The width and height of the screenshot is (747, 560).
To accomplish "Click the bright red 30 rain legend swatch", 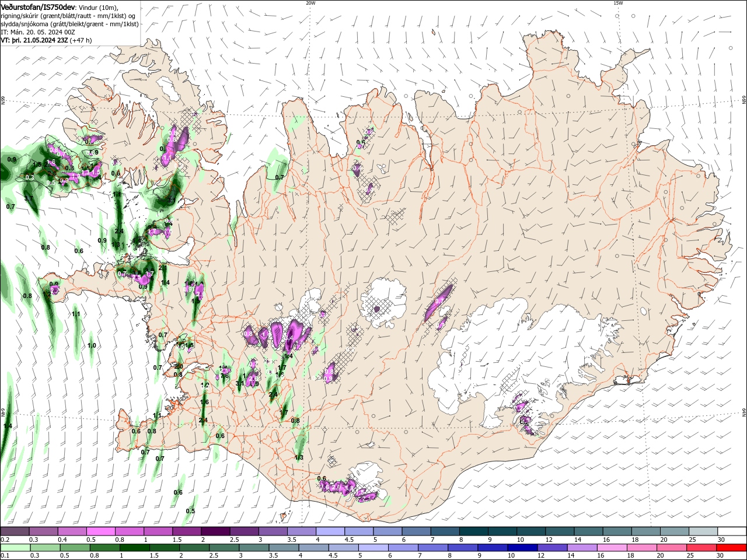I will pyautogui.click(x=731, y=548).
